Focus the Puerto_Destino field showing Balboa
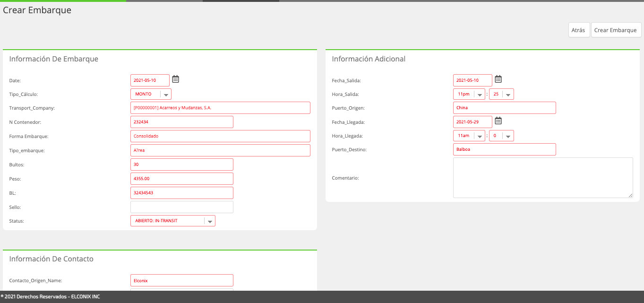Screen dimensions: 644x303 (505, 149)
